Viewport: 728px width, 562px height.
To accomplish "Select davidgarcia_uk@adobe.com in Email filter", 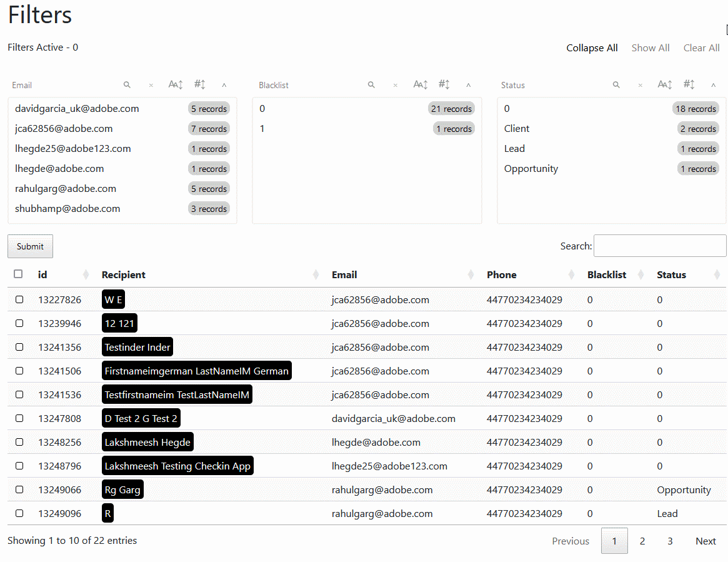I will (122, 109).
